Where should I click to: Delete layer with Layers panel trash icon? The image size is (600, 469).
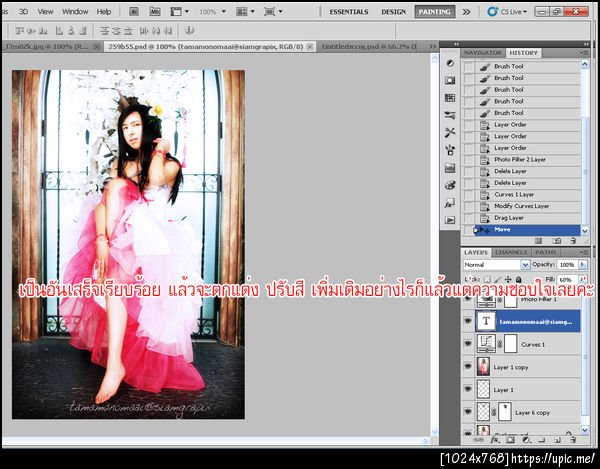click(573, 440)
